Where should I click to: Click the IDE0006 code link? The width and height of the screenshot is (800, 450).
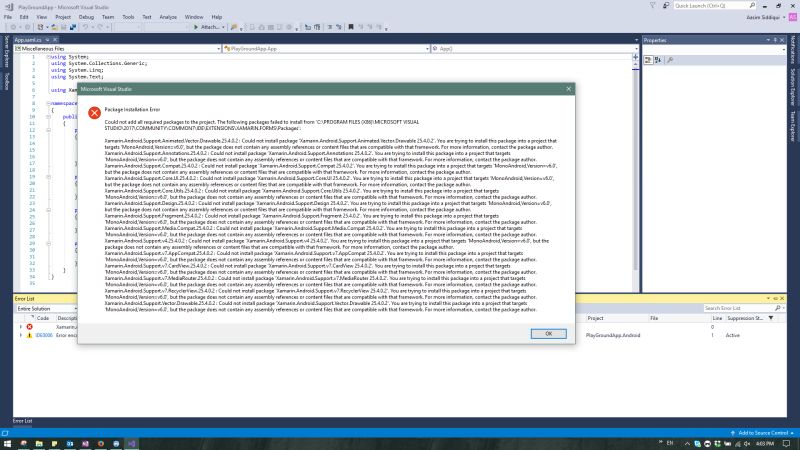point(44,335)
